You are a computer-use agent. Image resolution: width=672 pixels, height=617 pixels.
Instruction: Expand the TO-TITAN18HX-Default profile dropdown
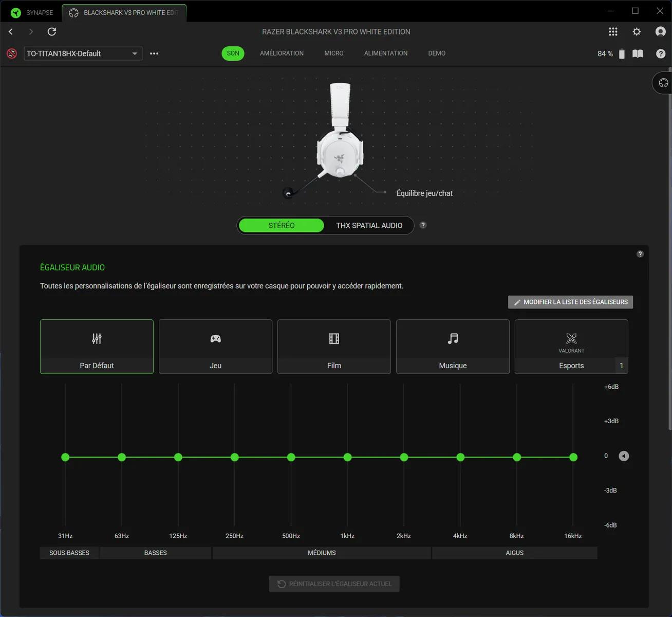135,53
